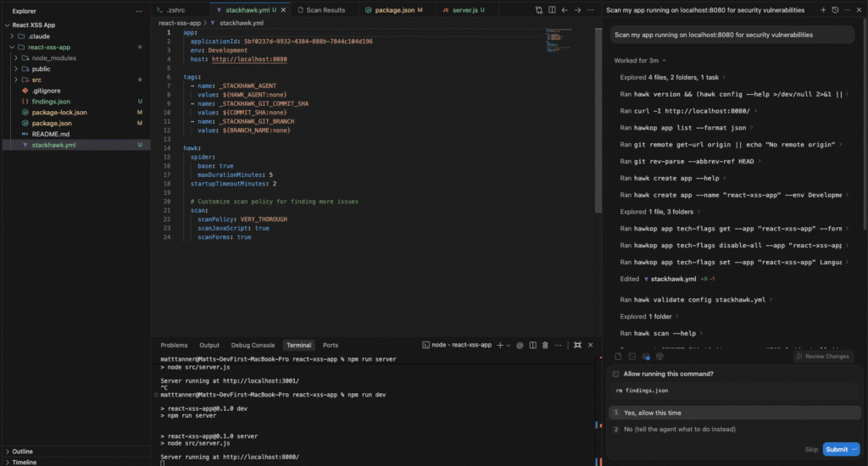Click the Edited stackhawk.yml entry
This screenshot has height=466, width=868.
(667, 279)
